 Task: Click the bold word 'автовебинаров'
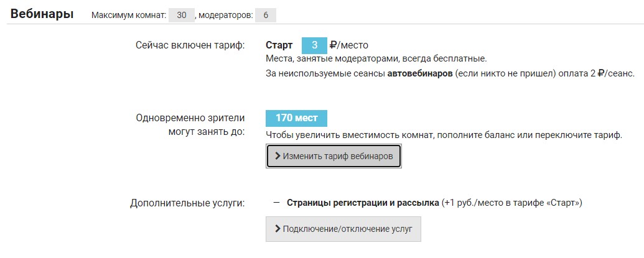419,73
